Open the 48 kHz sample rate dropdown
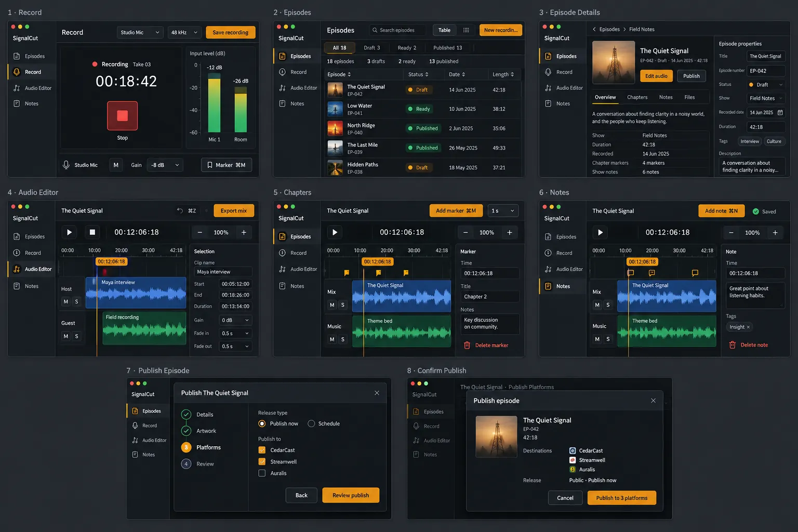The image size is (798, 532). click(x=184, y=32)
